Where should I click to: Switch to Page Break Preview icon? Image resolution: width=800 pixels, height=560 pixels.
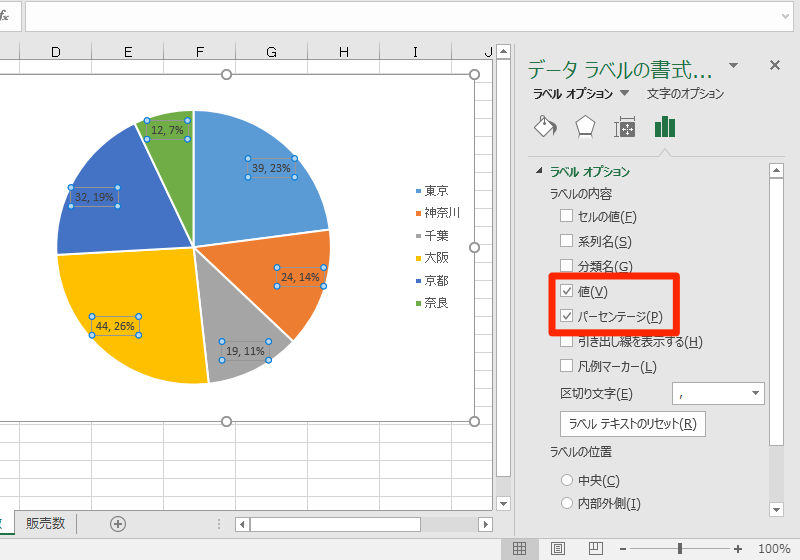coord(595,549)
